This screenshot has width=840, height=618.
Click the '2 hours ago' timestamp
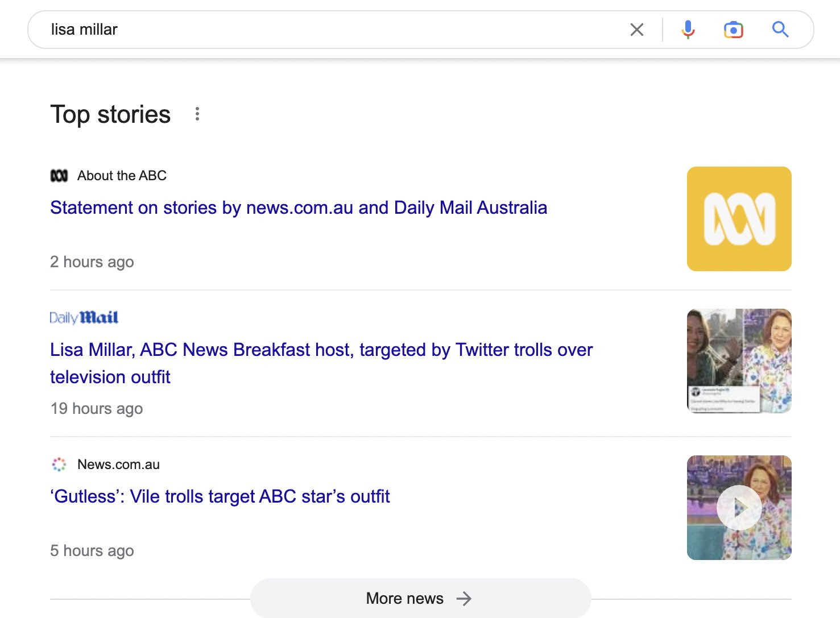[92, 262]
